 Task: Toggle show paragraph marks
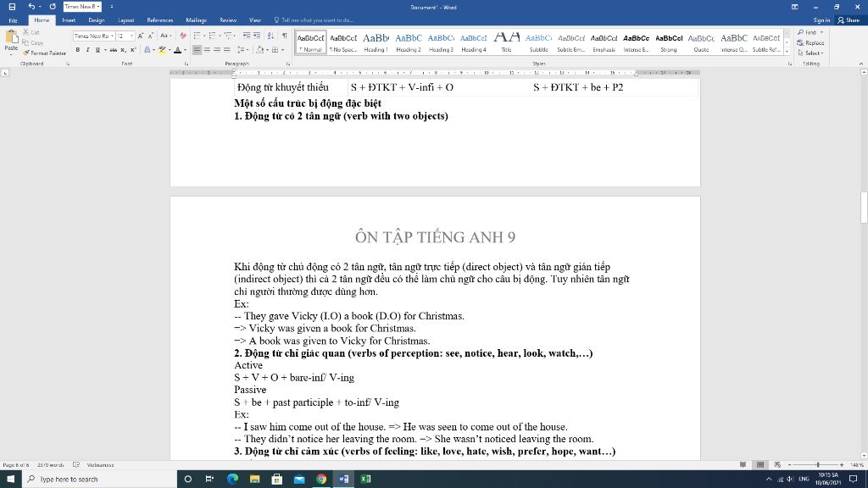[x=285, y=36]
